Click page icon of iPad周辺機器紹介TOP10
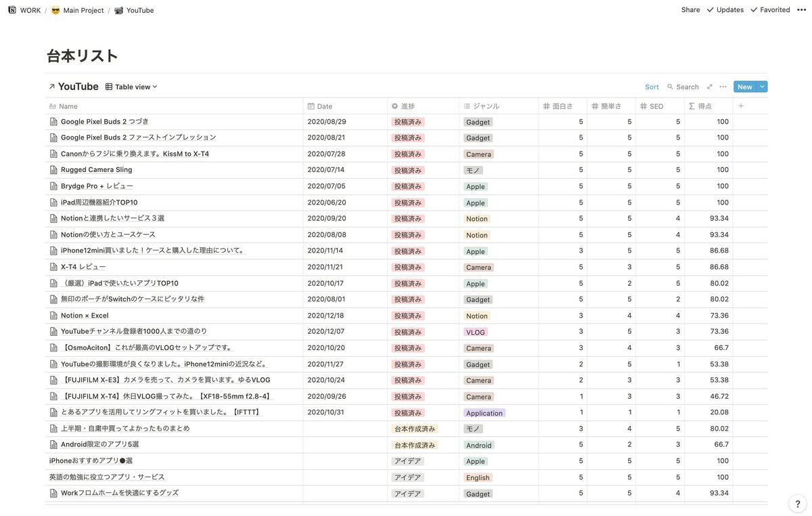 pos(54,202)
